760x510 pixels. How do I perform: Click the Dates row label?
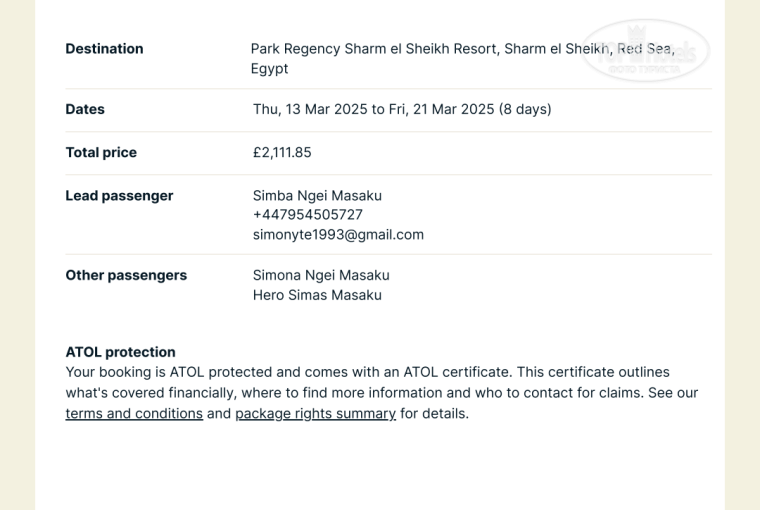pyautogui.click(x=85, y=109)
